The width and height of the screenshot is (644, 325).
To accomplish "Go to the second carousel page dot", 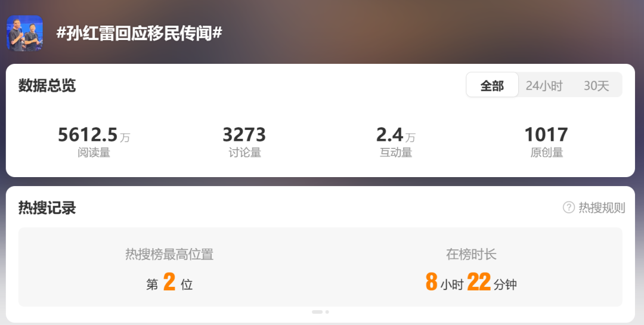I will coord(327,312).
